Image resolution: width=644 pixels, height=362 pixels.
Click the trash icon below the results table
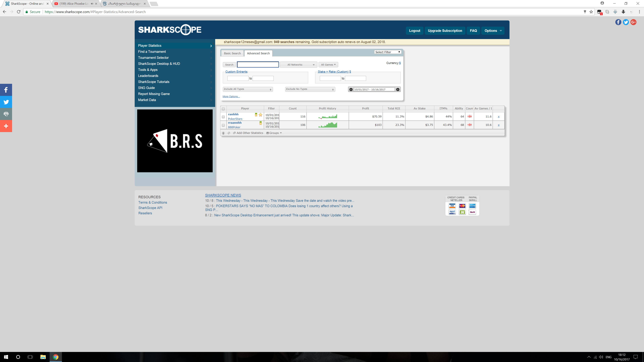coord(223,133)
